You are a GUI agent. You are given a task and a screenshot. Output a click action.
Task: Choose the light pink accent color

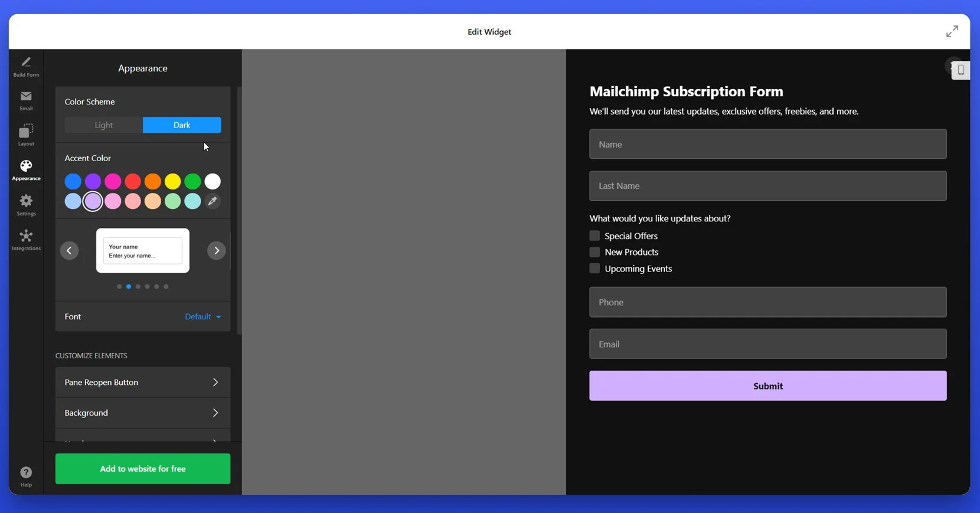[113, 201]
